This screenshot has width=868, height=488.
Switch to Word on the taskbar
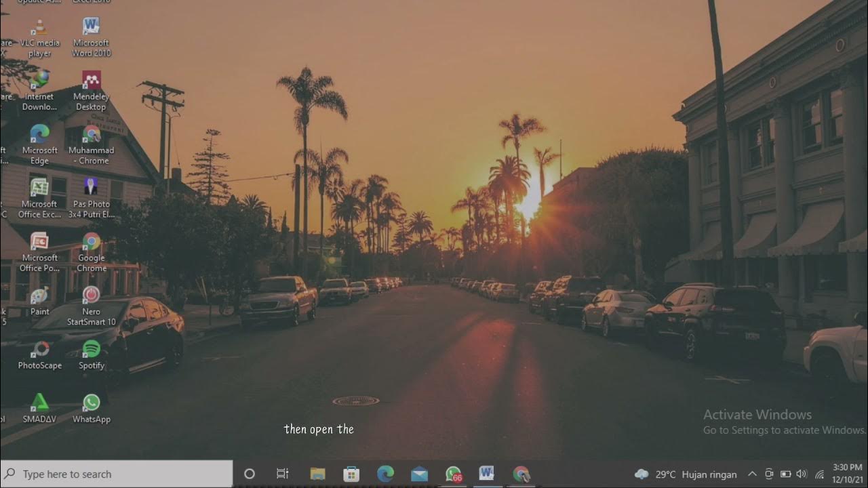point(487,474)
